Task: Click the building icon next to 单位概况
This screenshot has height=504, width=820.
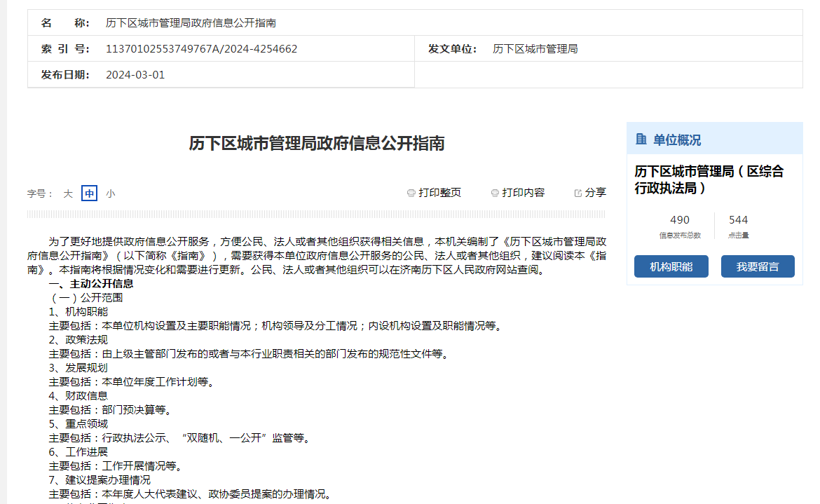Action: (641, 139)
